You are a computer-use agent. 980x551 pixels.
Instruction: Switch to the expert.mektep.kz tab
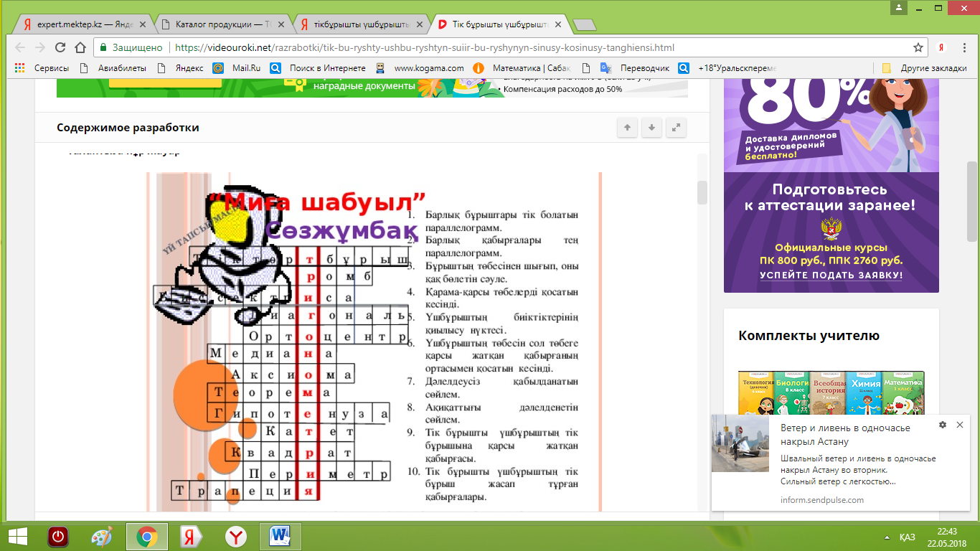pos(85,24)
